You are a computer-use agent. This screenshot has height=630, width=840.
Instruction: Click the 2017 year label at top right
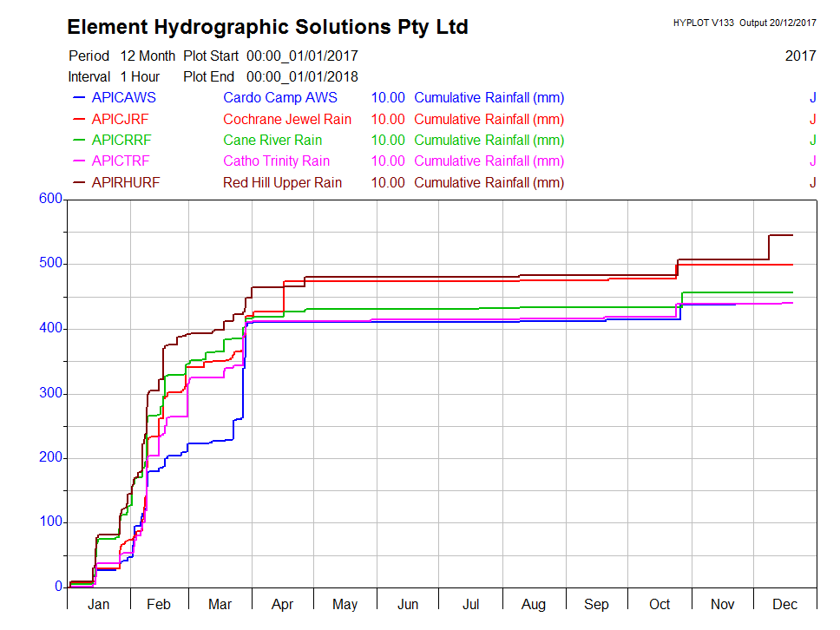pos(800,56)
